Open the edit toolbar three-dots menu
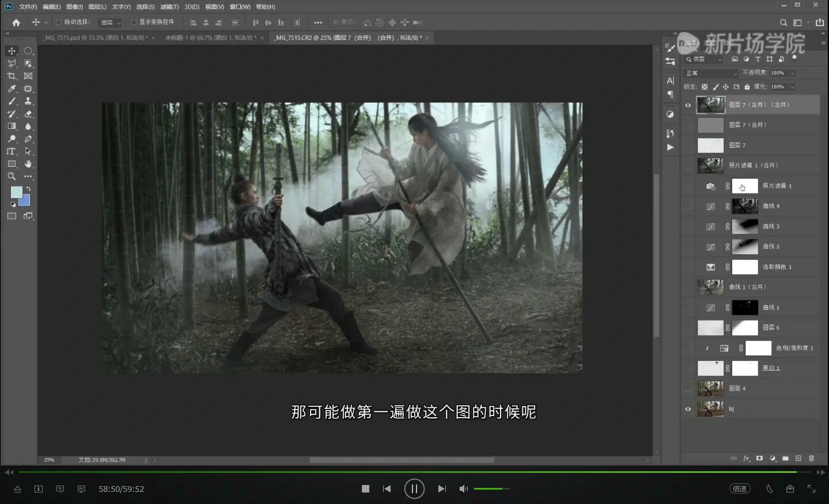 pos(28,177)
